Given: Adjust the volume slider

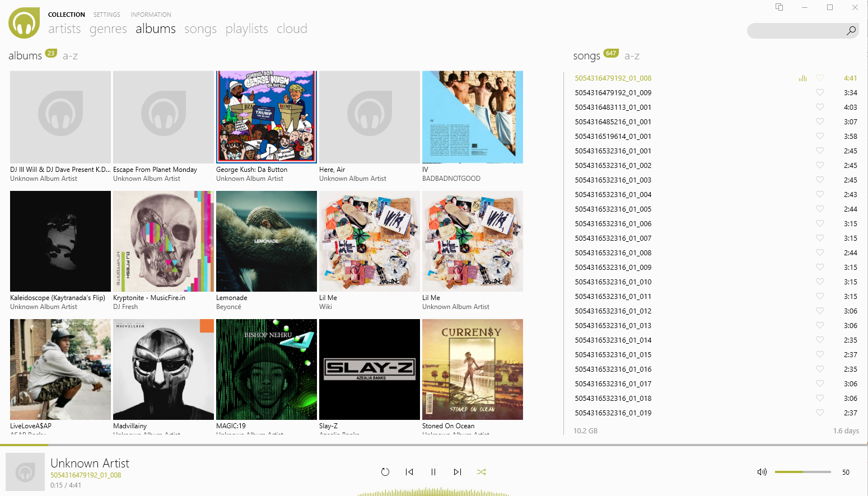Looking at the screenshot, I should click(x=802, y=472).
